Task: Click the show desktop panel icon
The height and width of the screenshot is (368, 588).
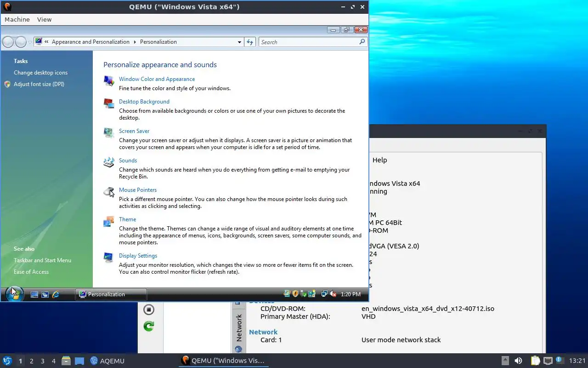Action: [x=79, y=361]
